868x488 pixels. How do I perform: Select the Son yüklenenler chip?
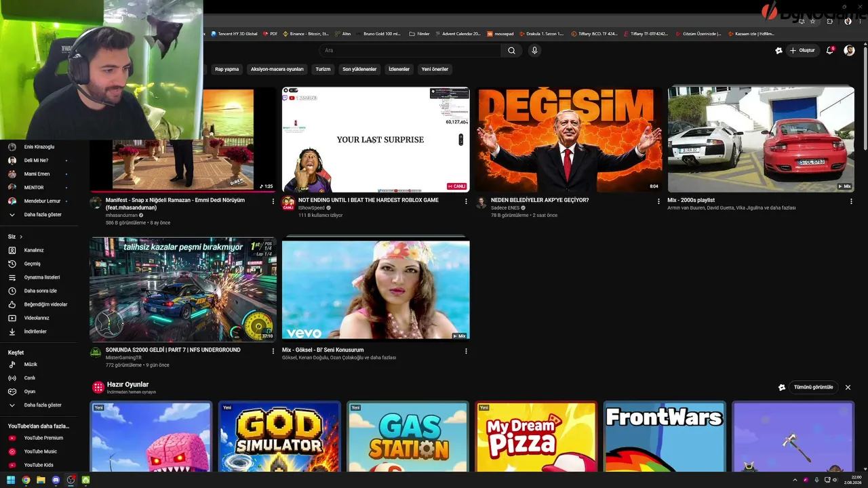[359, 69]
